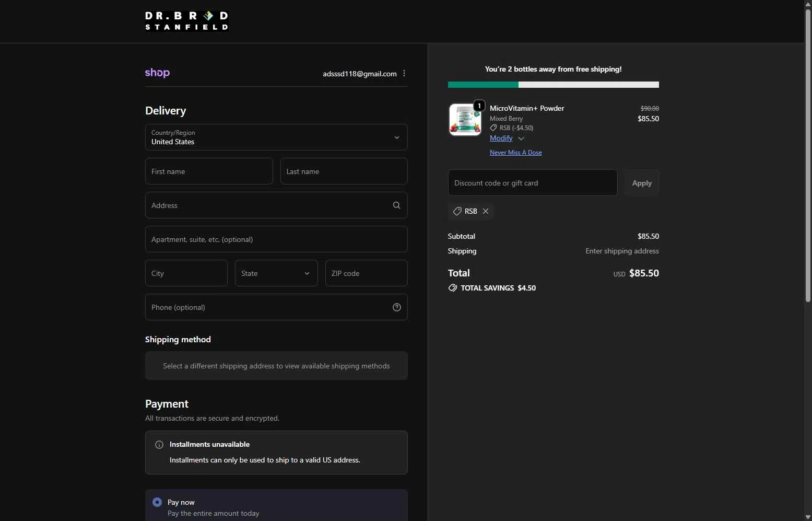This screenshot has width=812, height=521.
Task: Click the Total $85.50 amount
Action: (x=644, y=273)
